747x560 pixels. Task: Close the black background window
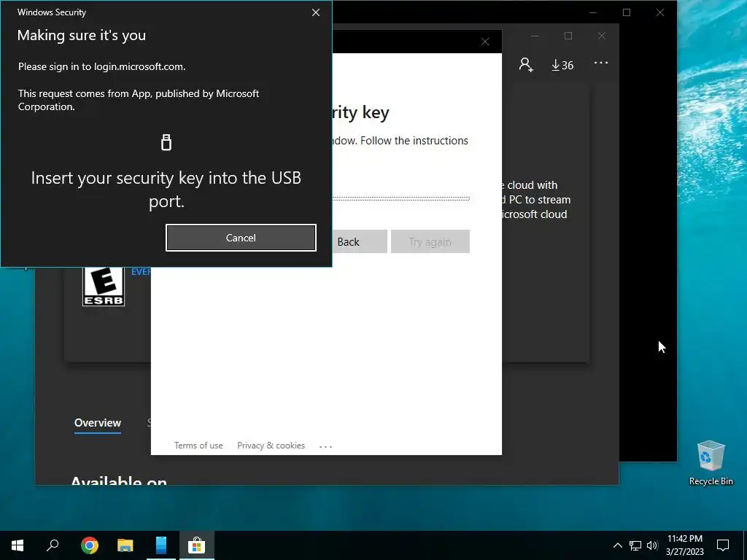659,12
